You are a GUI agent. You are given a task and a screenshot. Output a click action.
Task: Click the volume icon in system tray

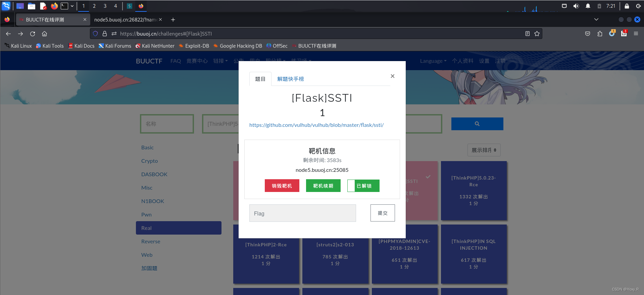pyautogui.click(x=576, y=6)
